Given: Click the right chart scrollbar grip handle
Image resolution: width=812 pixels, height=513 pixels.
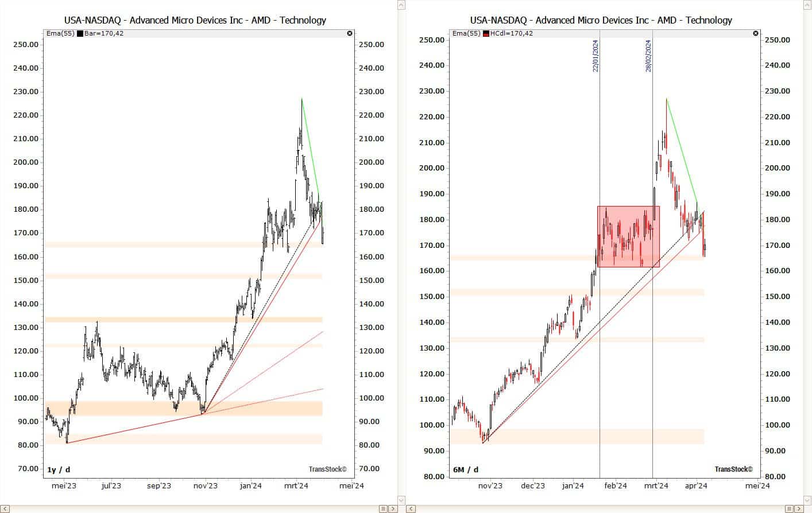Looking at the screenshot, I should [x=789, y=508].
